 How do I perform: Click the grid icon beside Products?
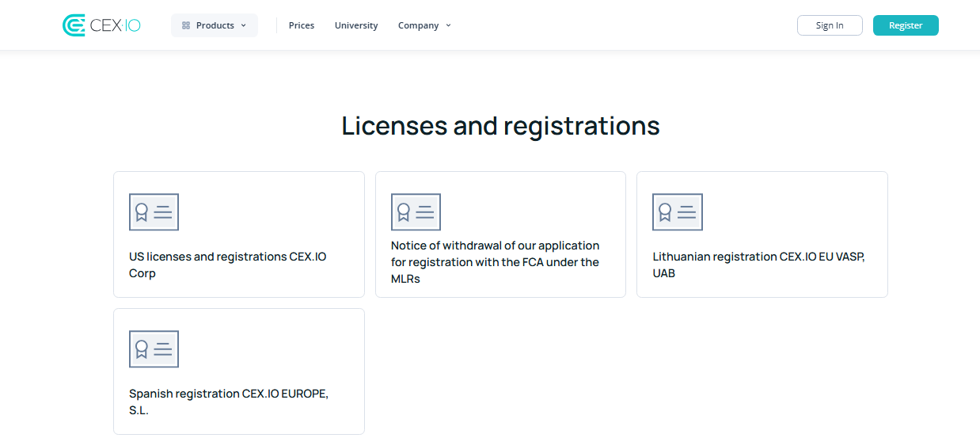tap(186, 25)
